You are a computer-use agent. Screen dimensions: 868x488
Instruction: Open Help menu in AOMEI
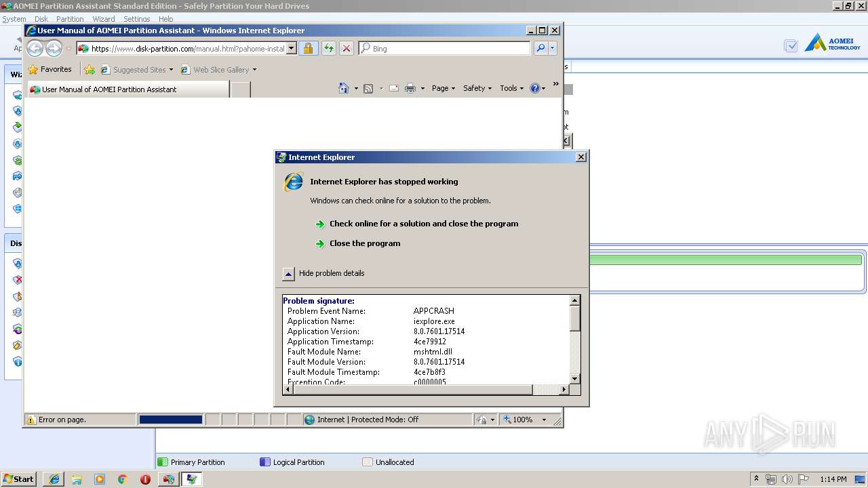(166, 19)
